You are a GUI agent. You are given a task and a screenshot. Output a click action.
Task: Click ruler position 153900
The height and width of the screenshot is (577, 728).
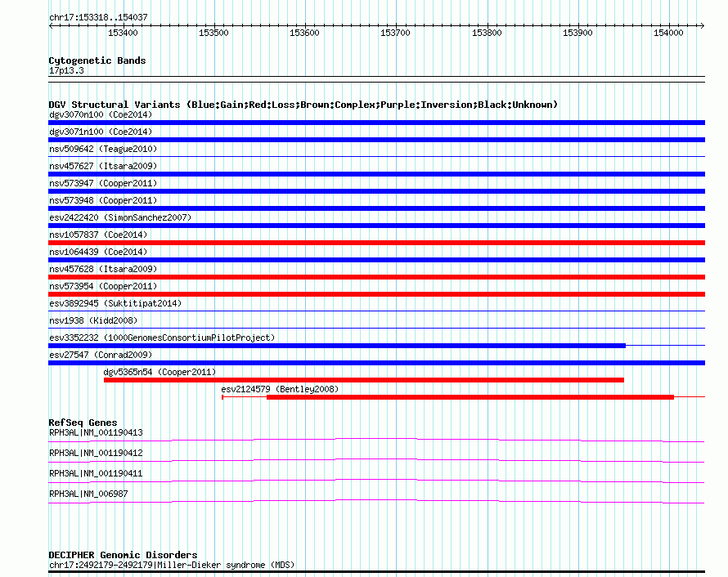577,33
